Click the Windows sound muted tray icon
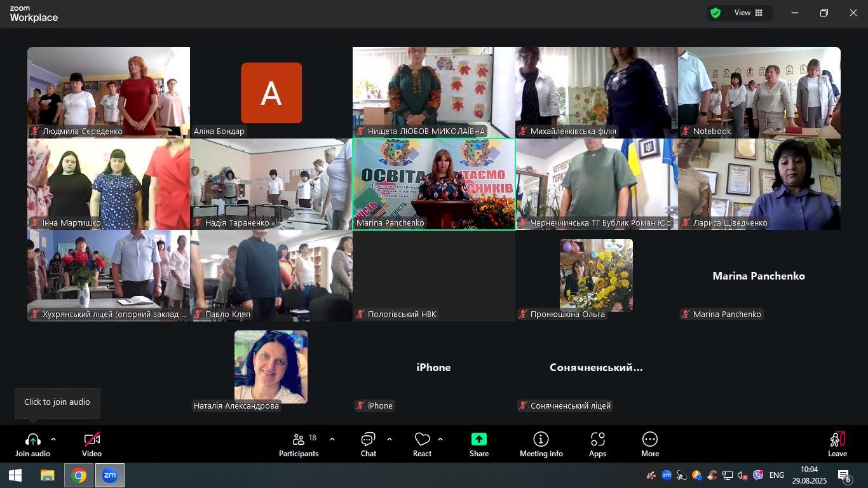868x488 pixels. pos(742,475)
